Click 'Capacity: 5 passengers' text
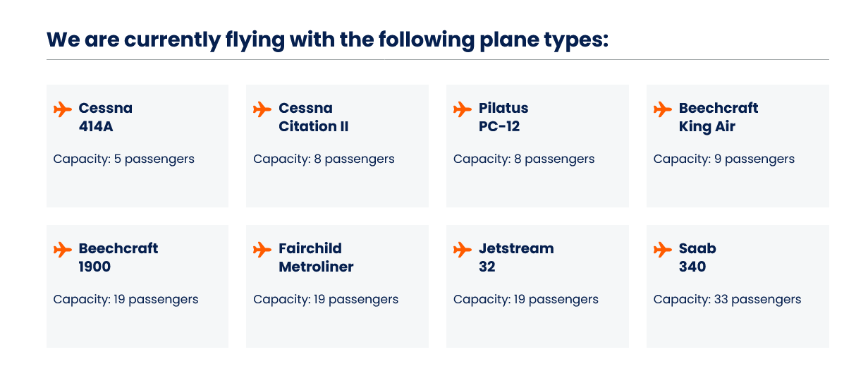This screenshot has width=868, height=376. pyautogui.click(x=123, y=159)
